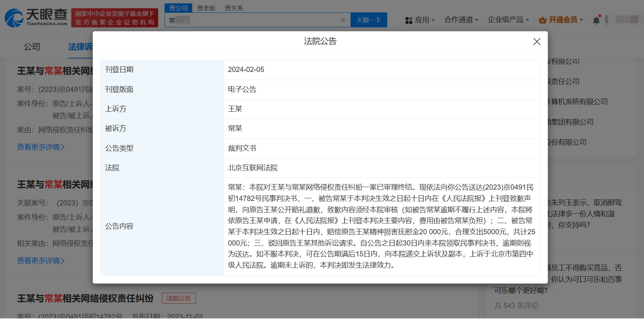644x319 pixels.
Task: Open 查看更多详情 for the first case
Action: pos(40,147)
